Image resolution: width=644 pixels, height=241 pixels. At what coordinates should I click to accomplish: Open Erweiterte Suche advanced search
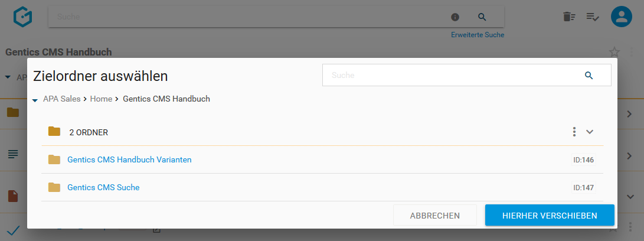[477, 35]
